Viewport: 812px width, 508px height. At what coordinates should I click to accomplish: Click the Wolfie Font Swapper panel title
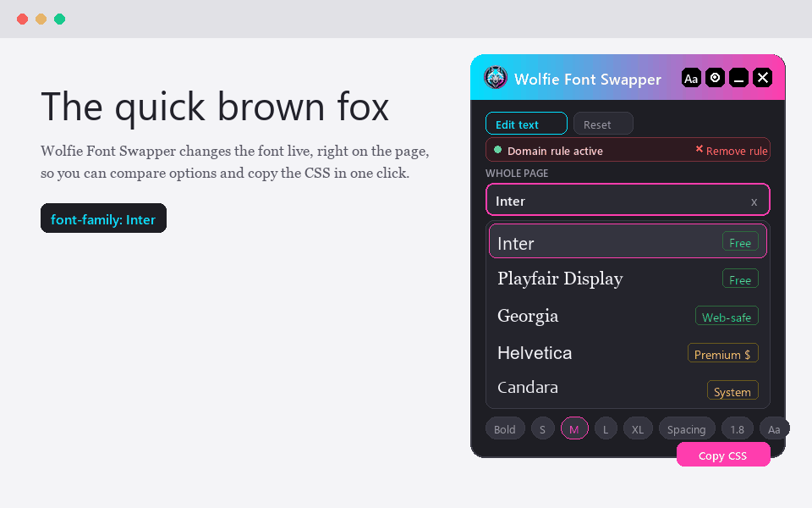tap(588, 79)
